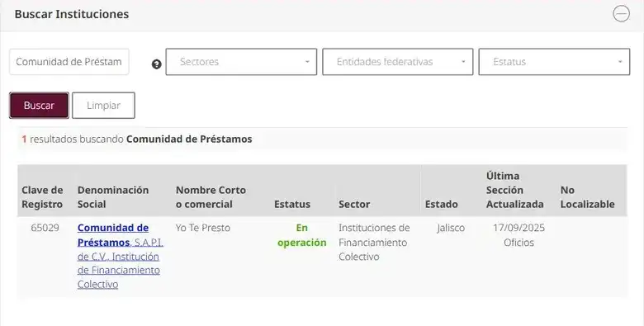Click the Buscar Instituciones heading
The width and height of the screenshot is (644, 326).
pos(72,14)
